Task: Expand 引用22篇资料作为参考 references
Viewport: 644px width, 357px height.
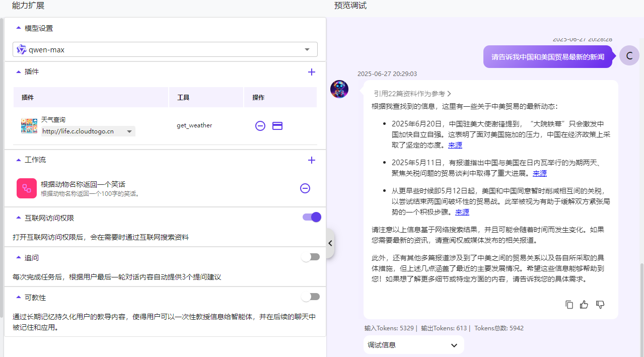Action: coord(412,94)
